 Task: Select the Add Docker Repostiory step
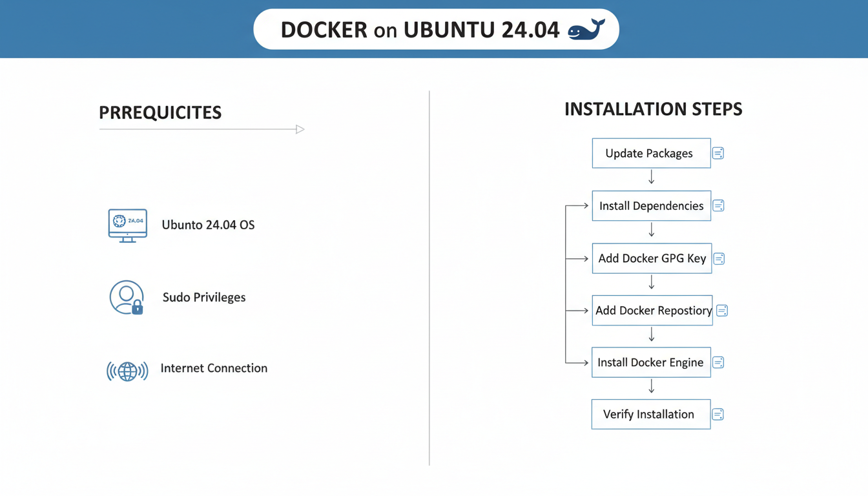pos(652,310)
